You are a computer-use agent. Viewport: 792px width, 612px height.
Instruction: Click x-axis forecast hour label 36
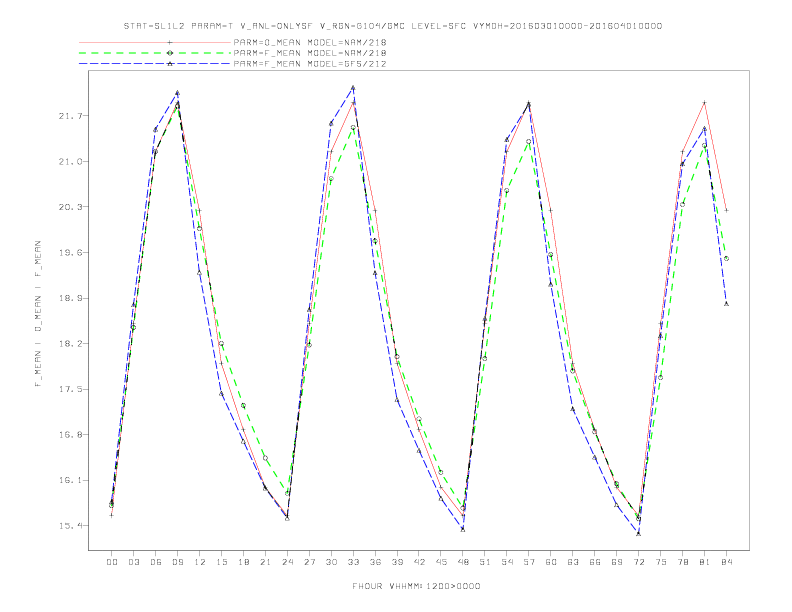pos(375,562)
